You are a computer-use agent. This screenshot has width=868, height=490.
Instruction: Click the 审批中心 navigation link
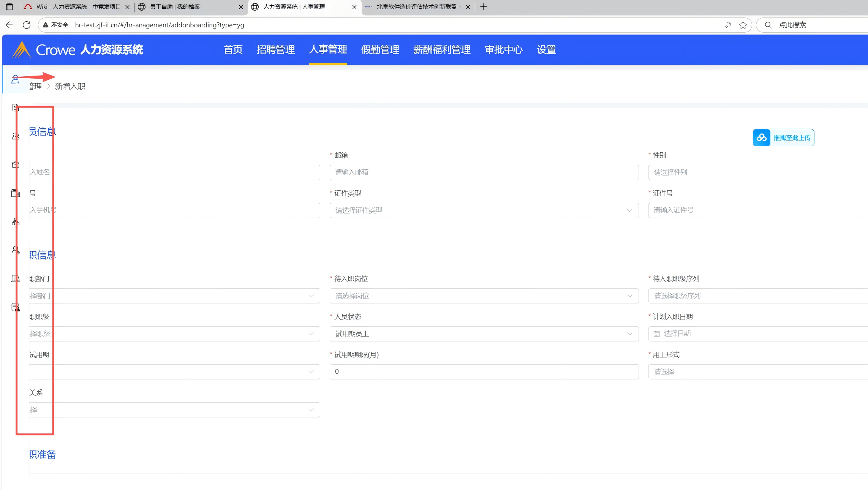[503, 50]
